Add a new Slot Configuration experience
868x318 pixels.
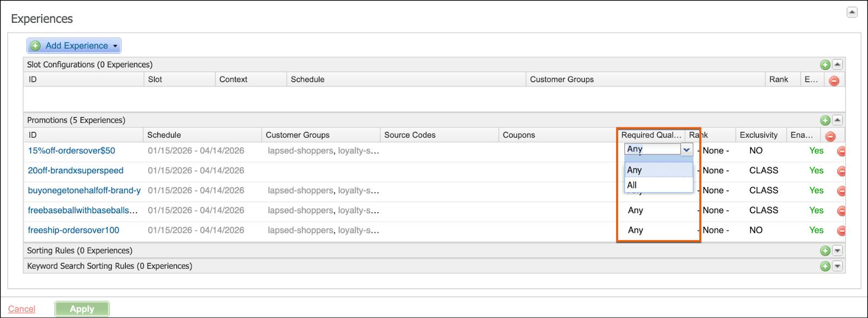coord(825,64)
